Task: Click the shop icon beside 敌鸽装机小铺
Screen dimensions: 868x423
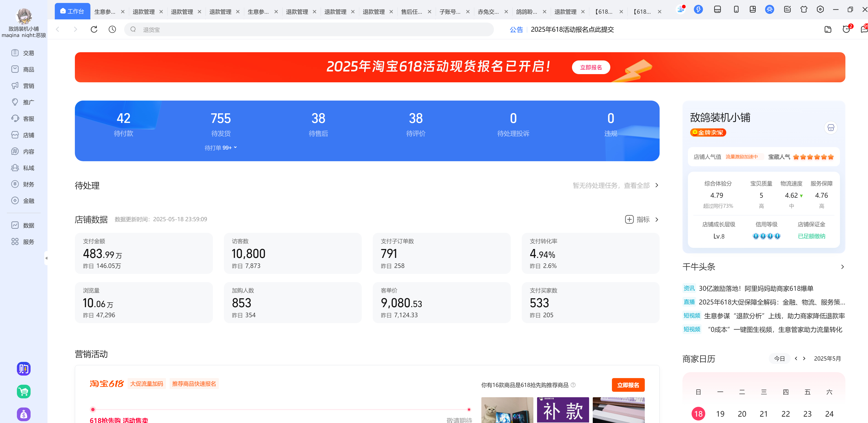Action: pyautogui.click(x=831, y=128)
